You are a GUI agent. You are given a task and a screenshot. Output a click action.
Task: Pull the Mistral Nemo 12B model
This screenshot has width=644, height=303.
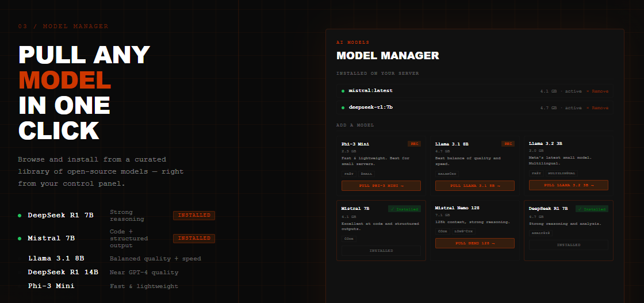[475, 243]
